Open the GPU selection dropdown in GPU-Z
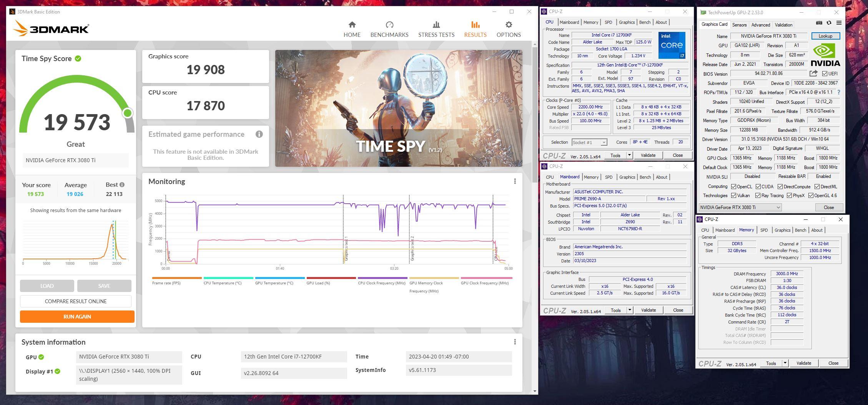This screenshot has width=868, height=405. [740, 207]
